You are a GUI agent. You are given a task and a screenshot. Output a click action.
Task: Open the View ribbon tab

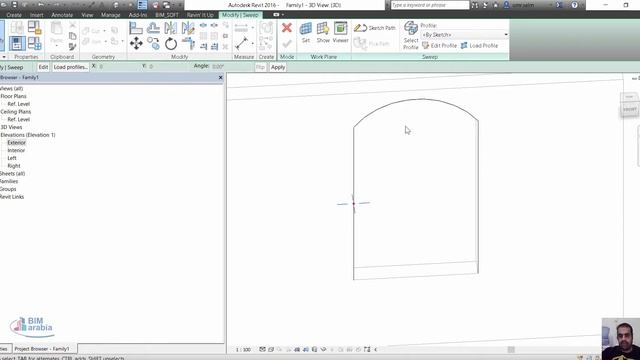pos(87,15)
